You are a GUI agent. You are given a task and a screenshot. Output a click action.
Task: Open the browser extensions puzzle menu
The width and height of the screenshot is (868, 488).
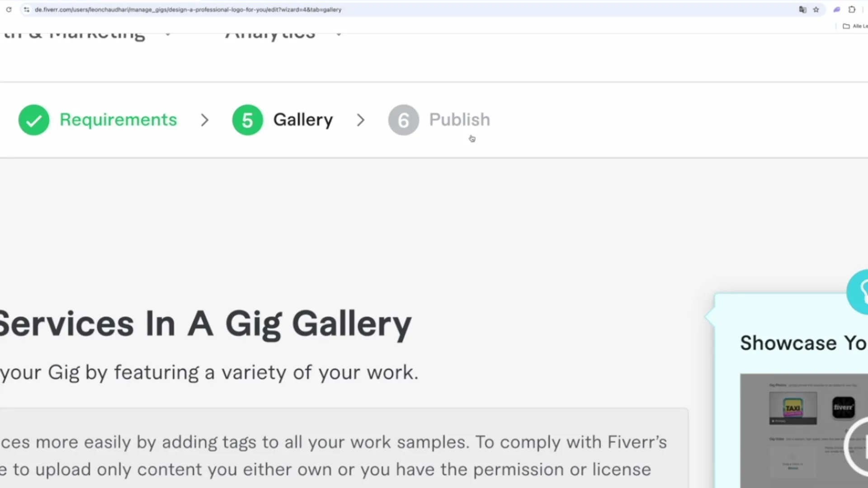(852, 9)
